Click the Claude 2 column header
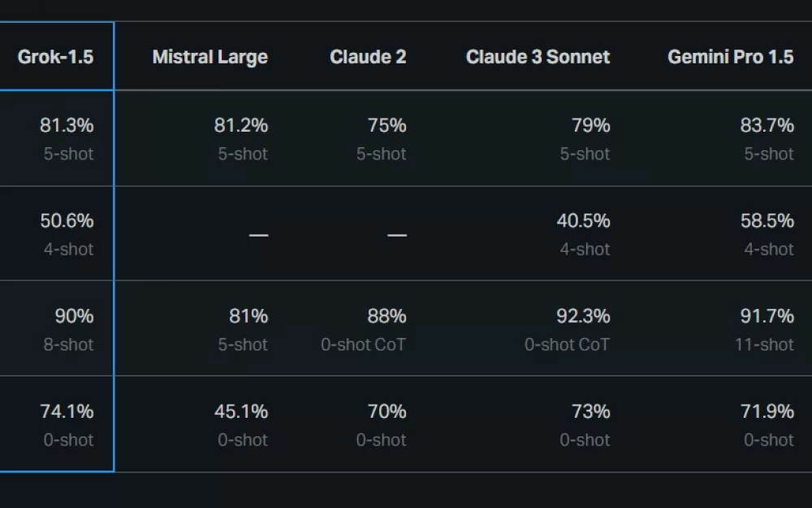812x508 pixels. click(368, 57)
